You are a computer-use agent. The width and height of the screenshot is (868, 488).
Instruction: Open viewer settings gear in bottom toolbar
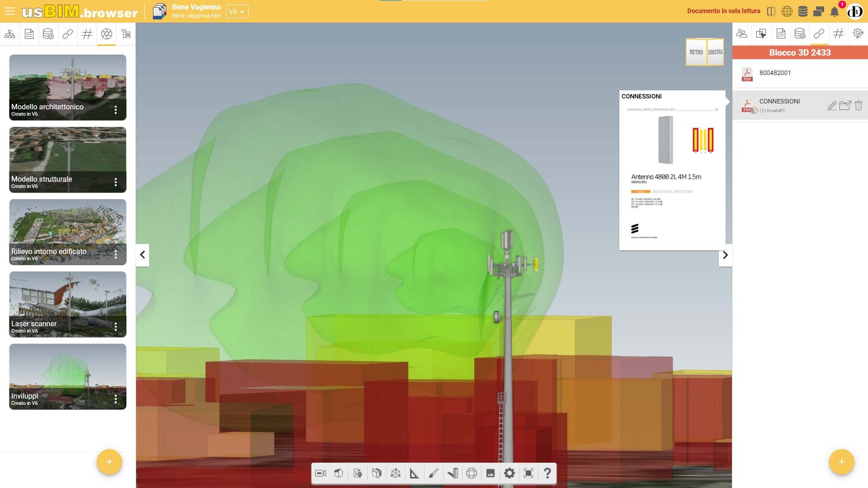pyautogui.click(x=509, y=473)
